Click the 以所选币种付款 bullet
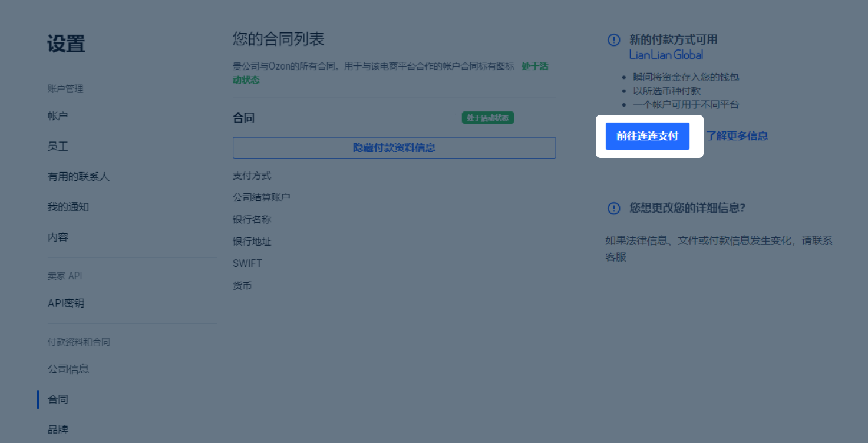 pyautogui.click(x=667, y=91)
